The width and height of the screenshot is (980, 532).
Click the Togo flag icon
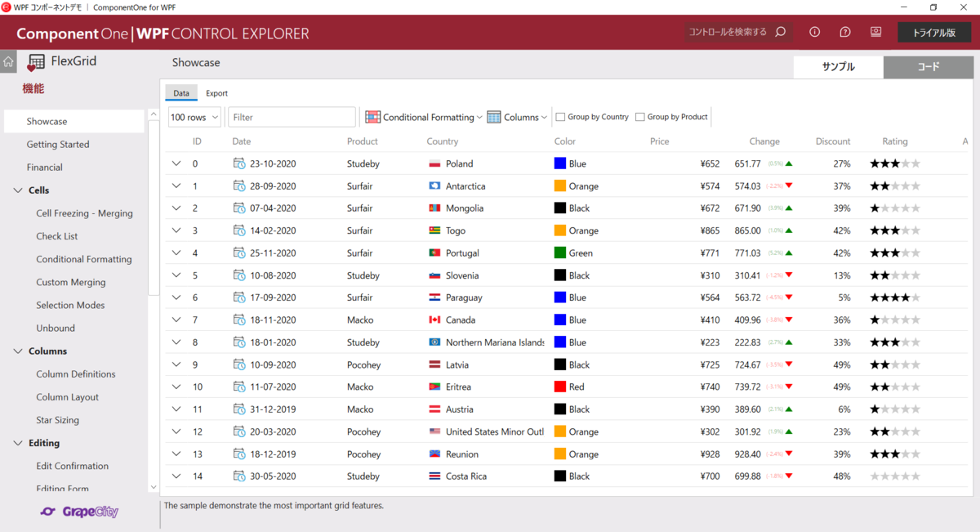point(434,230)
